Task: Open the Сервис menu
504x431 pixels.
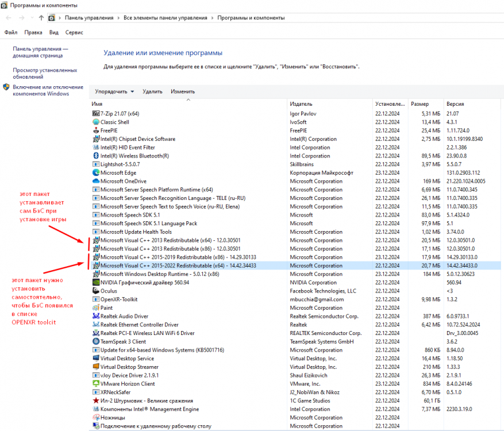Action: (74, 33)
